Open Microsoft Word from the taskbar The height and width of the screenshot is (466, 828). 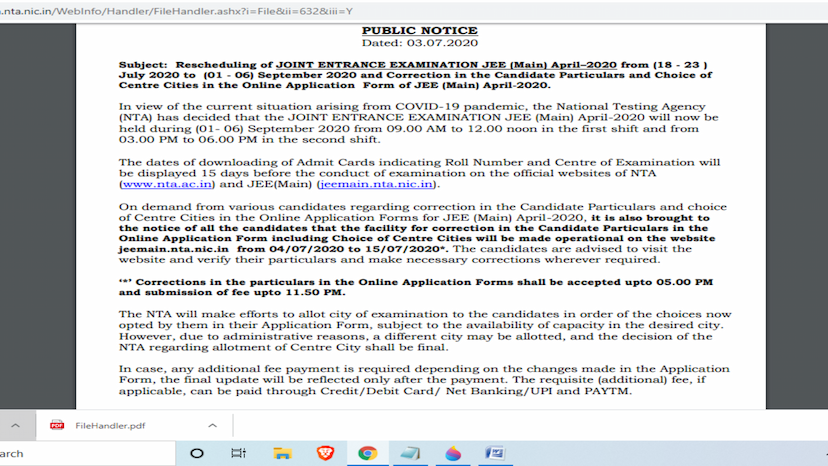(494, 453)
